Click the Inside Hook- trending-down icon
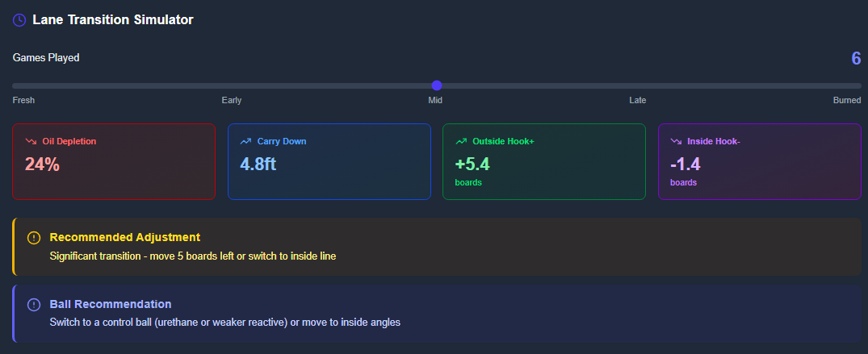Image resolution: width=868 pixels, height=354 pixels. [677, 141]
